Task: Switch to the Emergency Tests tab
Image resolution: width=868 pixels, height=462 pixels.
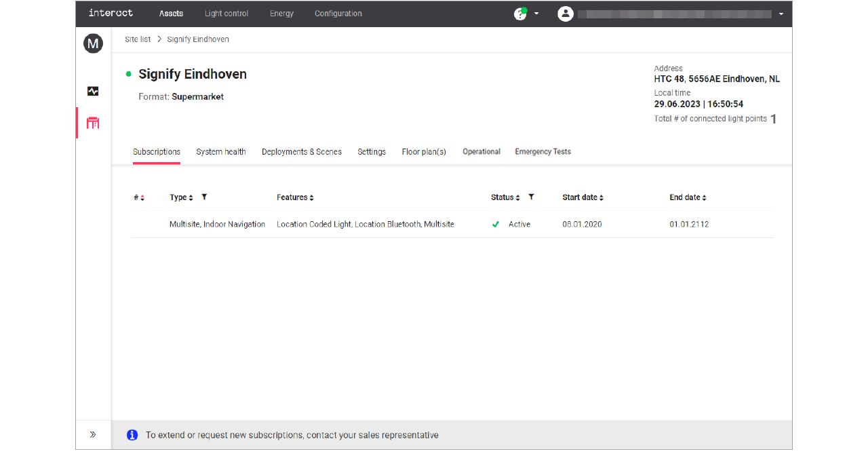Action: [x=542, y=152]
